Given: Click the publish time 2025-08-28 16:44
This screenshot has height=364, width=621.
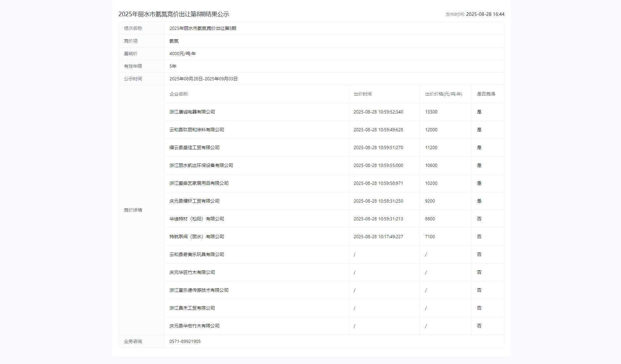Looking at the screenshot, I should pos(485,14).
